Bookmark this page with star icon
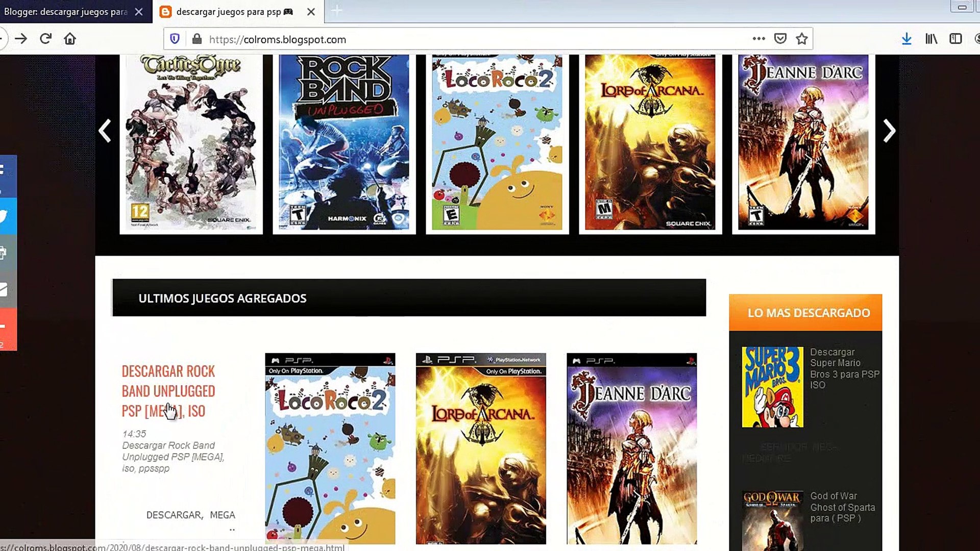Screen dimensions: 980x551 point(801,39)
